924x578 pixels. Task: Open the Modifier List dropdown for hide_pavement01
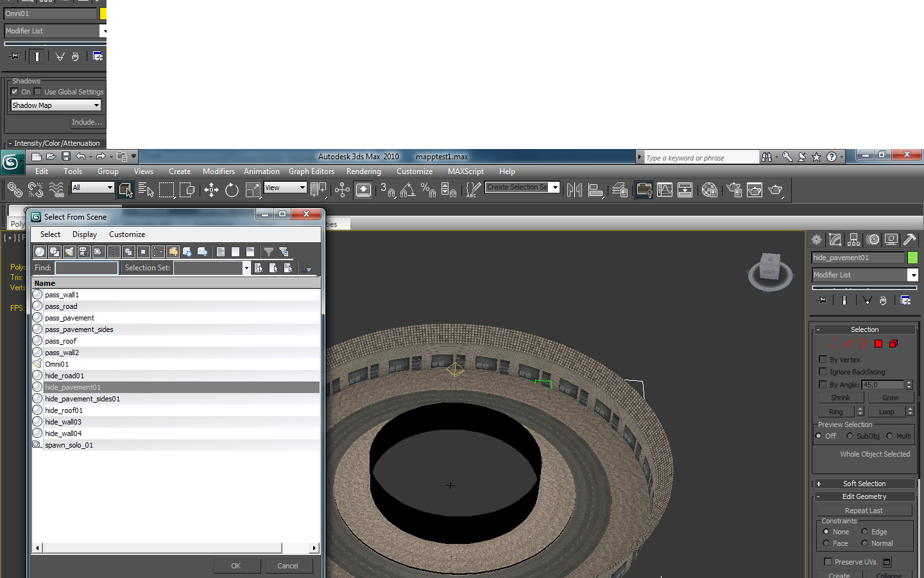click(x=912, y=275)
